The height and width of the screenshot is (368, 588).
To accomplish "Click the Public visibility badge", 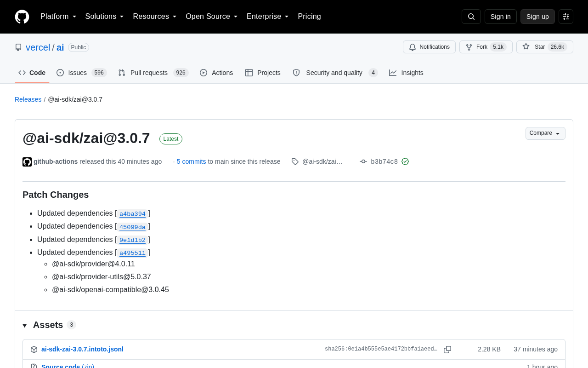I will pos(79,47).
